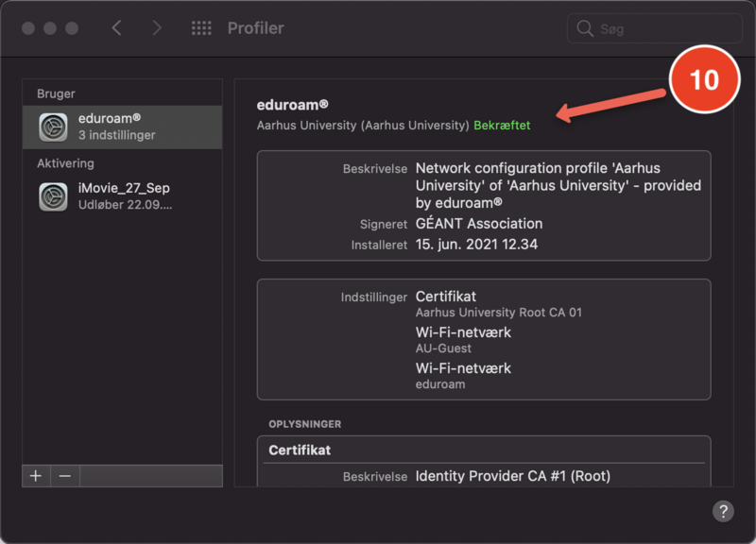Click the Certifikat settings entry
The image size is (756, 544).
pos(446,297)
